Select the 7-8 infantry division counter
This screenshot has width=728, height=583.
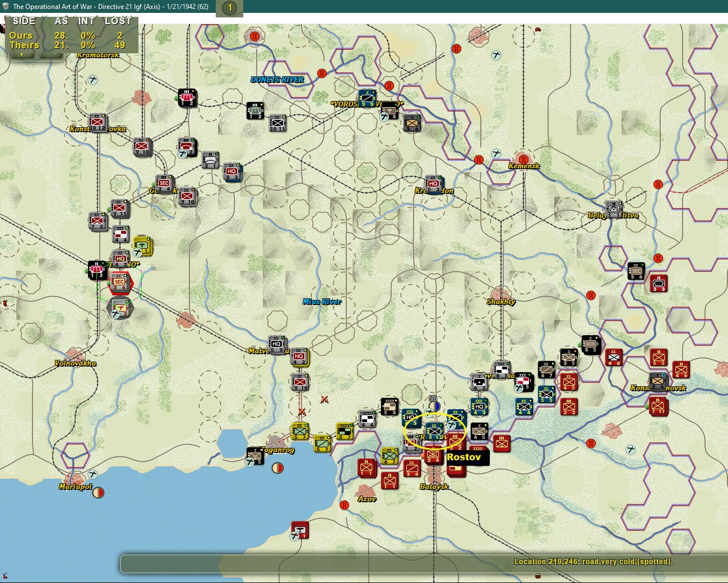pyautogui.click(x=98, y=221)
